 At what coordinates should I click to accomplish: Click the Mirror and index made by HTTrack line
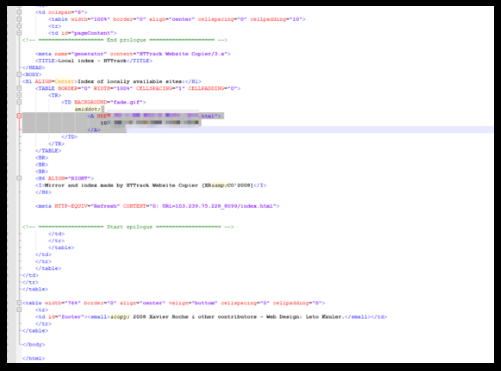pyautogui.click(x=151, y=185)
